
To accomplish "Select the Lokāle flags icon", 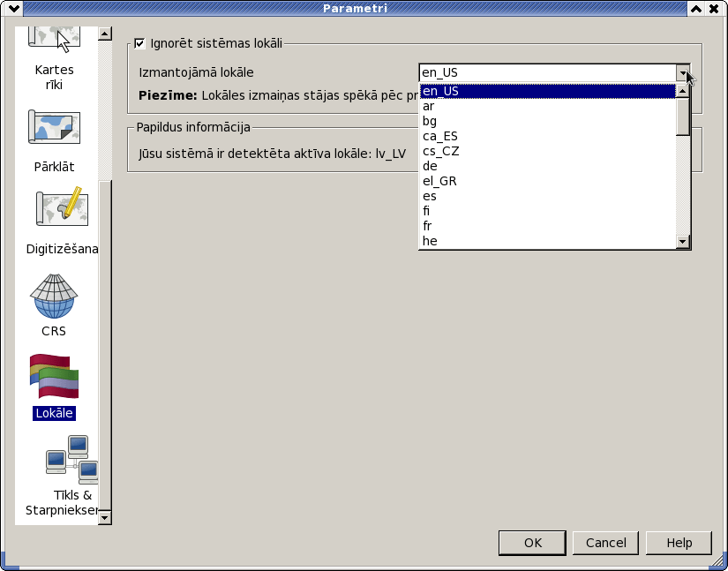I will click(54, 376).
